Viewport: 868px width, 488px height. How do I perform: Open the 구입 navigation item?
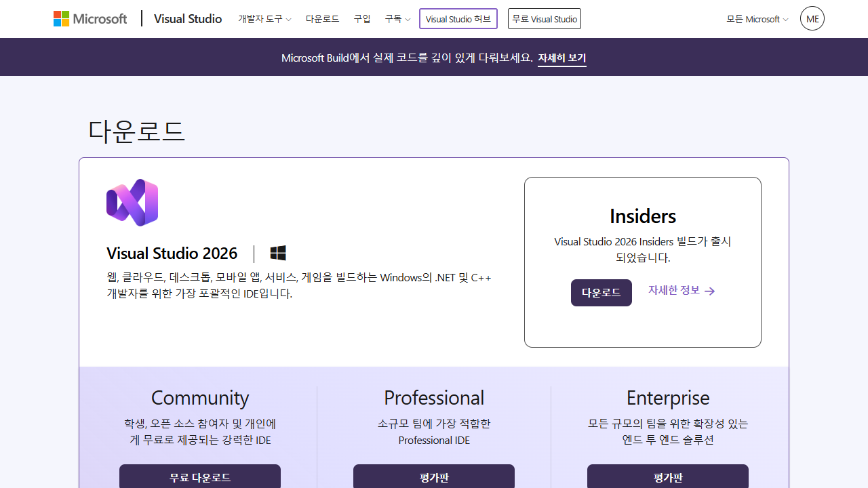[x=362, y=19]
